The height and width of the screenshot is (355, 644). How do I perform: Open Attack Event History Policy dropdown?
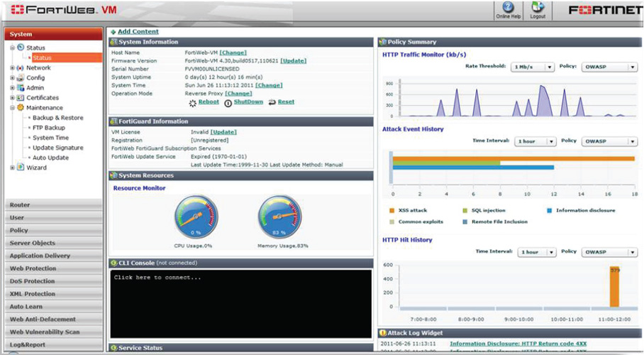[x=609, y=141]
